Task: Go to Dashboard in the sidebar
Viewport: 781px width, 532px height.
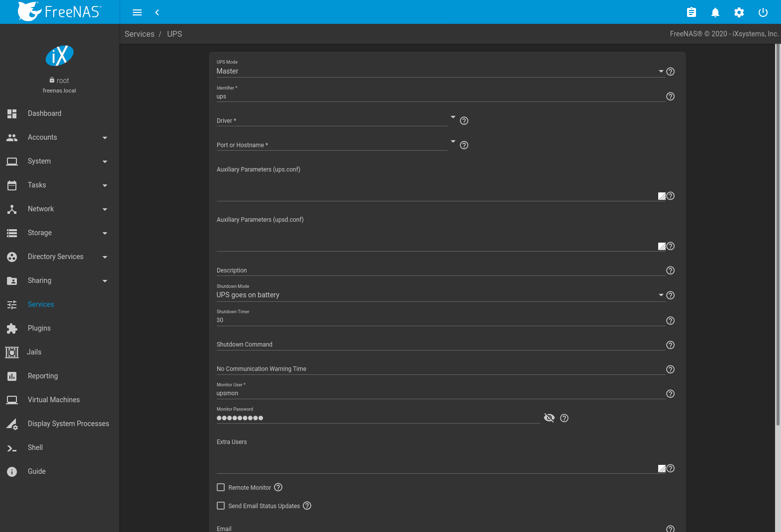Action: [44, 113]
